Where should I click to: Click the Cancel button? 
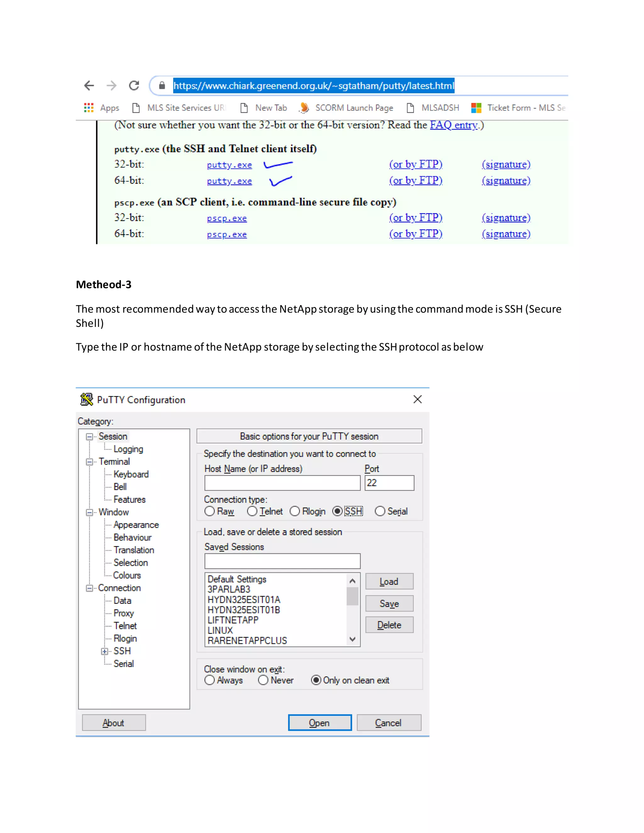pos(389,723)
